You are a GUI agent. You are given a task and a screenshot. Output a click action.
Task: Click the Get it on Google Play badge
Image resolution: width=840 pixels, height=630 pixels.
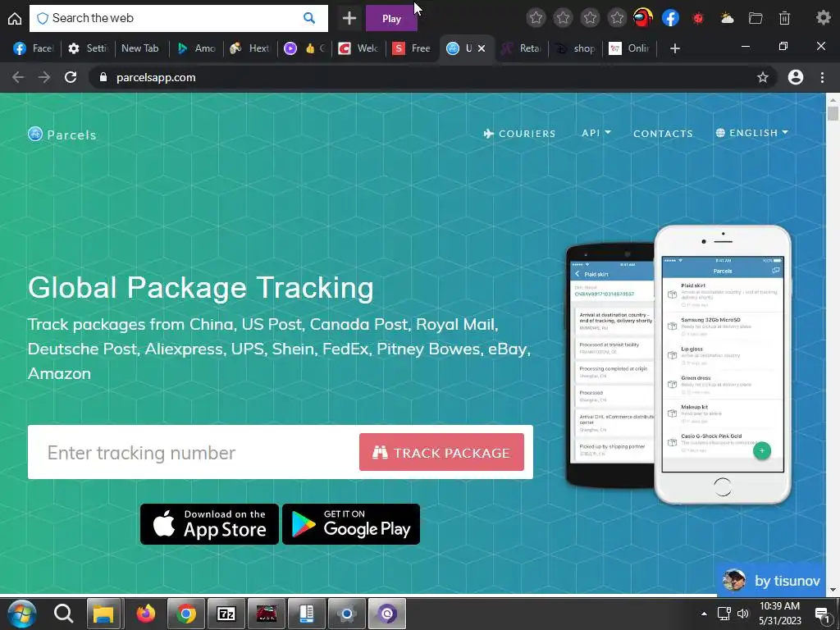[351, 524]
